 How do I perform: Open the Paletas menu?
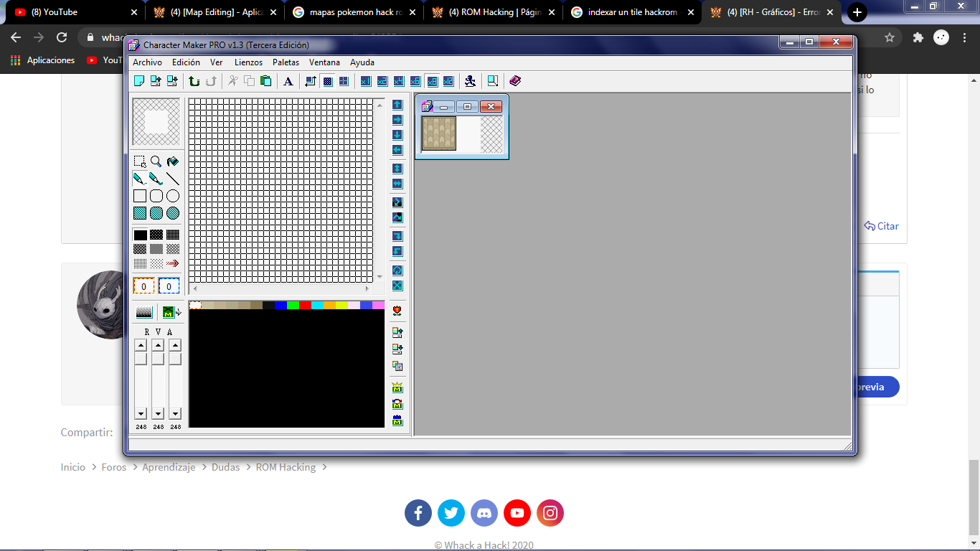(x=286, y=62)
